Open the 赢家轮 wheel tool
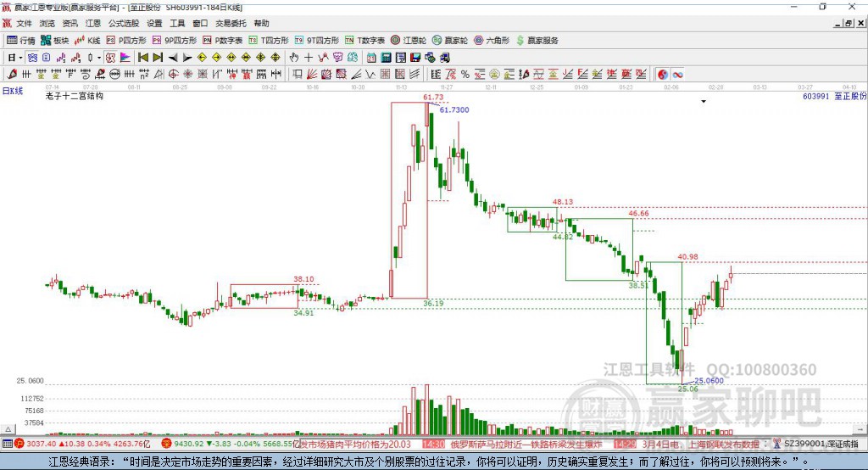Image resolution: width=868 pixels, height=470 pixels. click(x=450, y=41)
